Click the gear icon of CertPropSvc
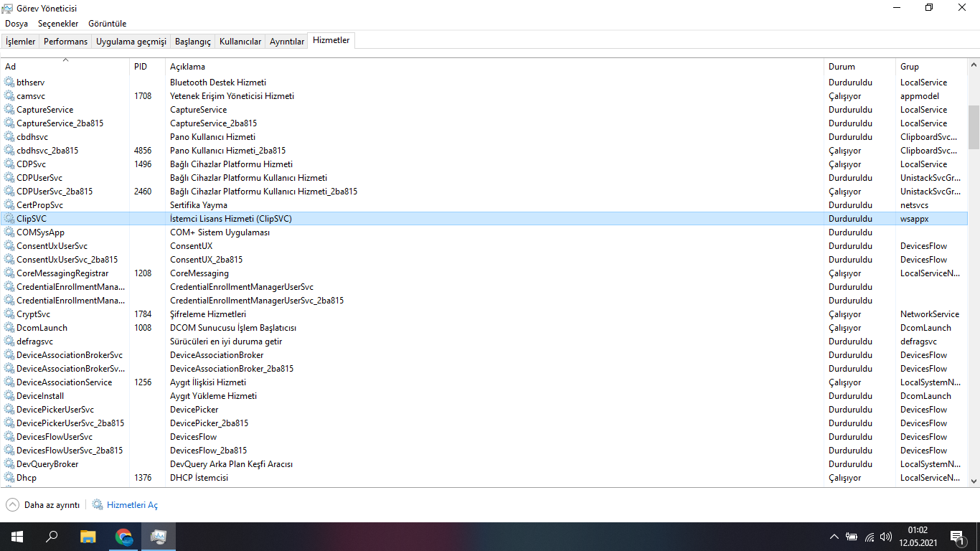This screenshot has width=980, height=551. pos(9,205)
